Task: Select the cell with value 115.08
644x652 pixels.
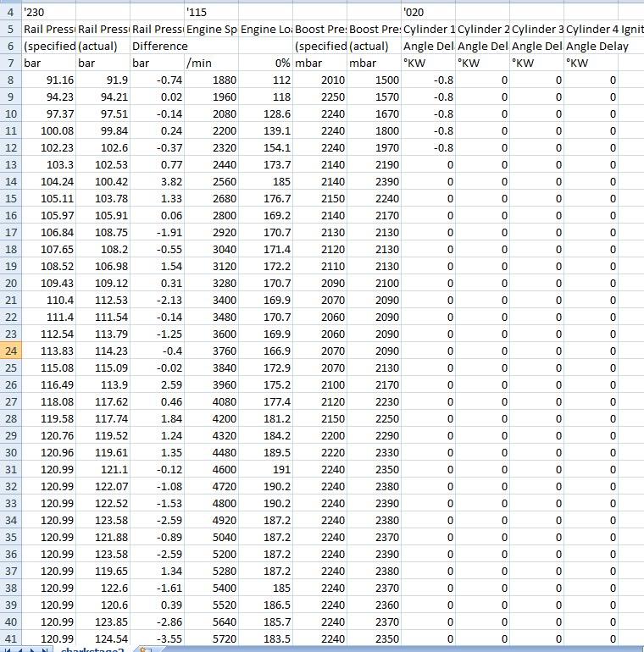Action: [x=48, y=368]
